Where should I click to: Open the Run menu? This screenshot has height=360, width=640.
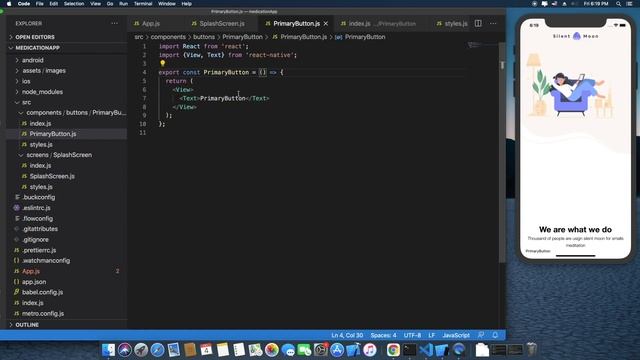(x=123, y=4)
